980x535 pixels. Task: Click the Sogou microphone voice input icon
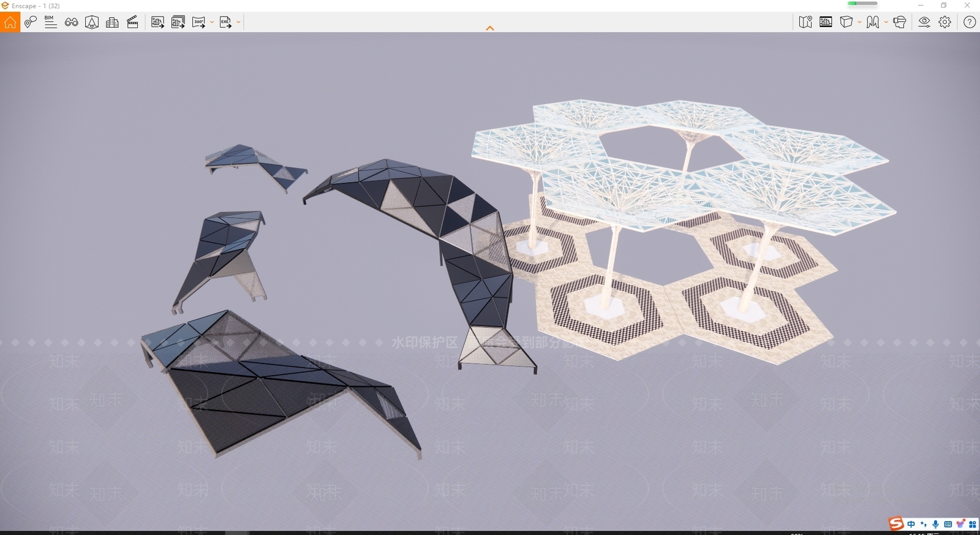(935, 525)
